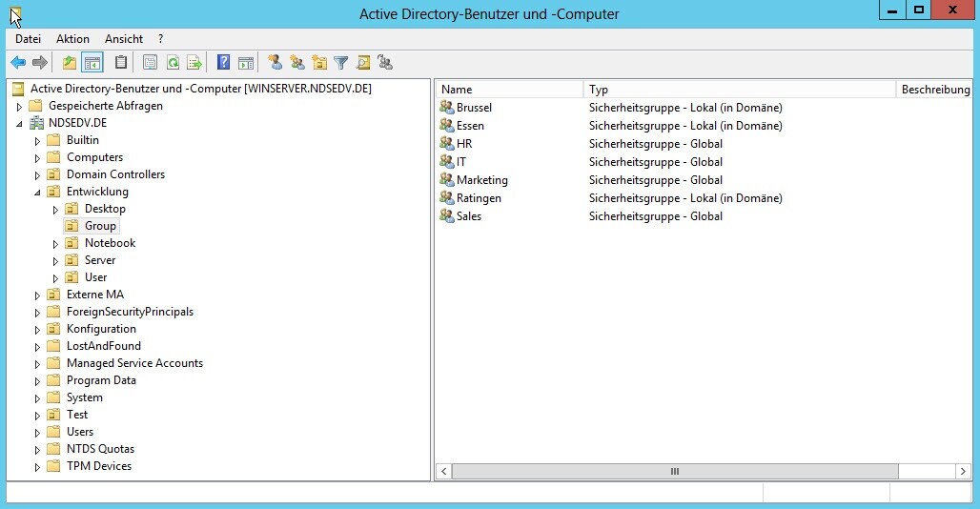This screenshot has height=509, width=980.
Task: Collapse the Entwicklung organizational unit
Action: click(38, 192)
